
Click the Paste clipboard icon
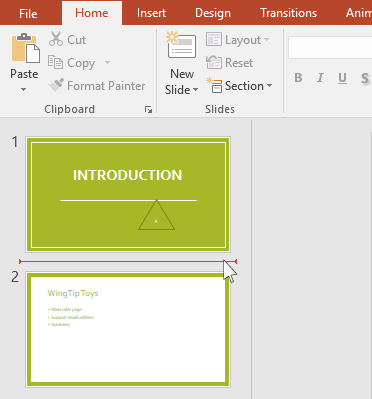coord(26,48)
